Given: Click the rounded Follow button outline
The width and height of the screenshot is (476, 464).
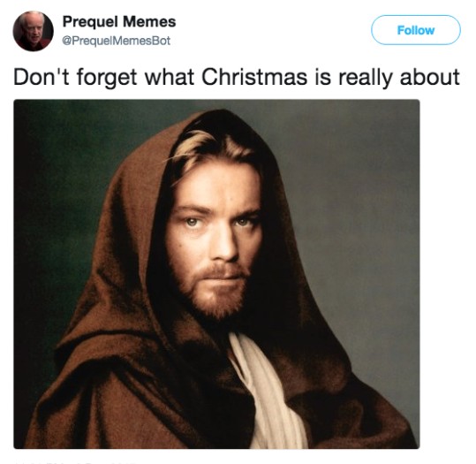Looking at the screenshot, I should click(x=416, y=30).
